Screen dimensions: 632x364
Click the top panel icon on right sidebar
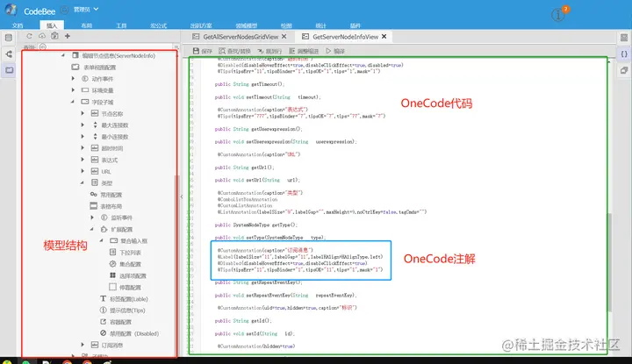(624, 38)
